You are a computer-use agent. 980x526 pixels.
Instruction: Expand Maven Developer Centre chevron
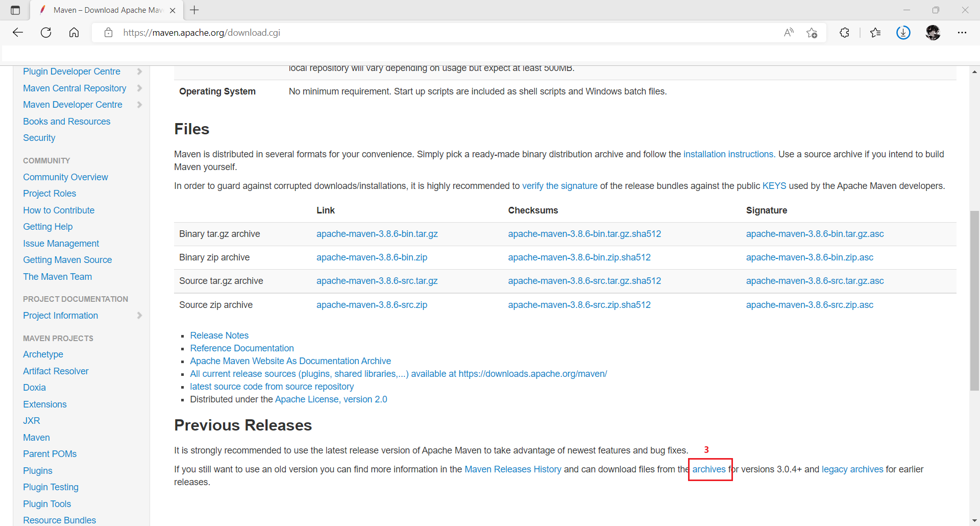click(x=139, y=105)
